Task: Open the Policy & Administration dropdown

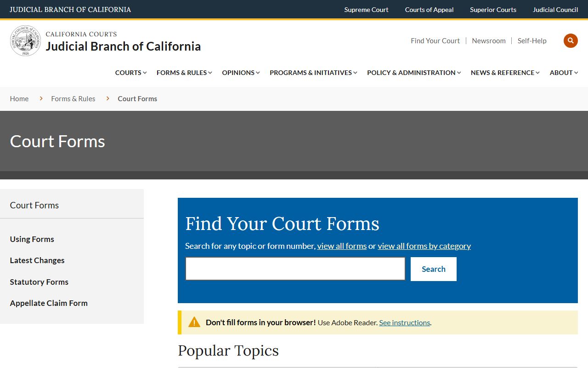Action: click(x=414, y=73)
